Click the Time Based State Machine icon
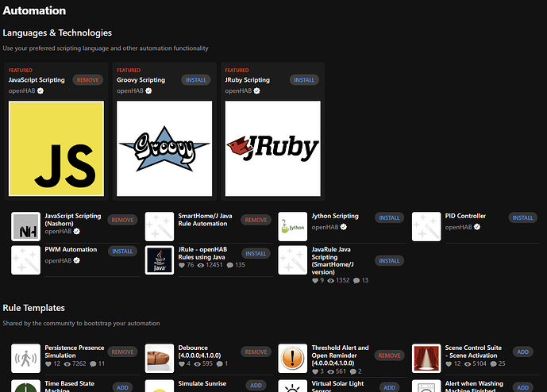The height and width of the screenshot is (392, 547). (26, 386)
